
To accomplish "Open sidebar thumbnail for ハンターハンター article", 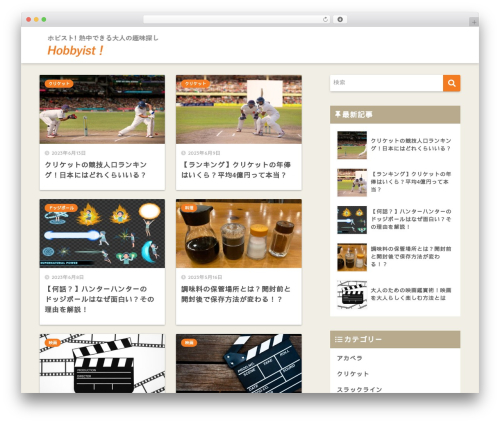I will coord(352,220).
